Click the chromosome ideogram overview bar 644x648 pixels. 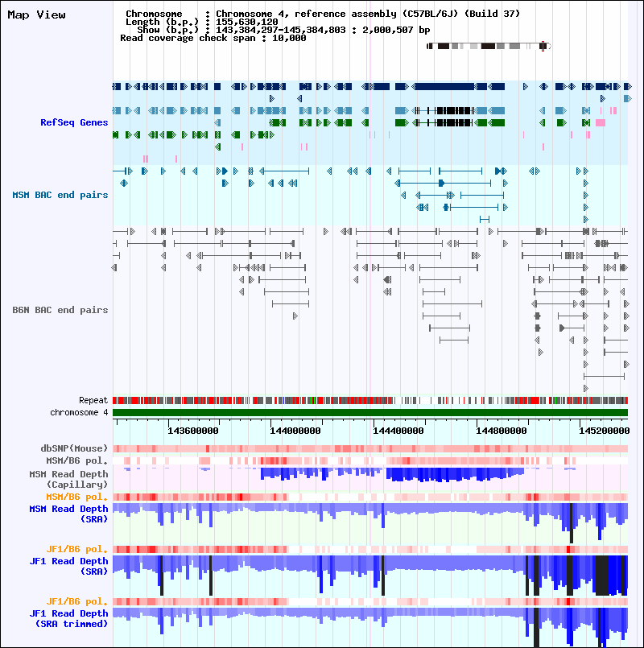pos(489,46)
